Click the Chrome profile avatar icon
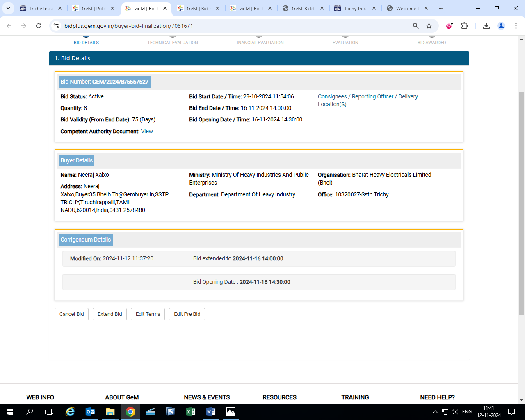 click(x=501, y=26)
